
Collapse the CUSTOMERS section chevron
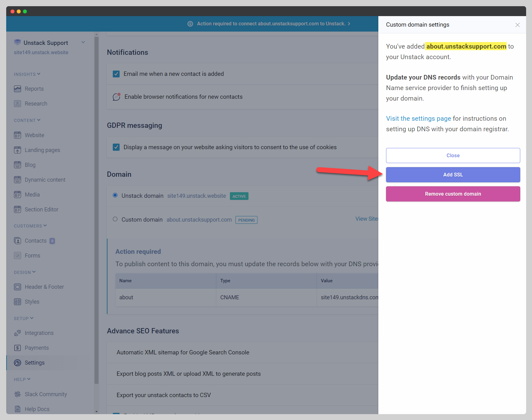click(x=45, y=226)
